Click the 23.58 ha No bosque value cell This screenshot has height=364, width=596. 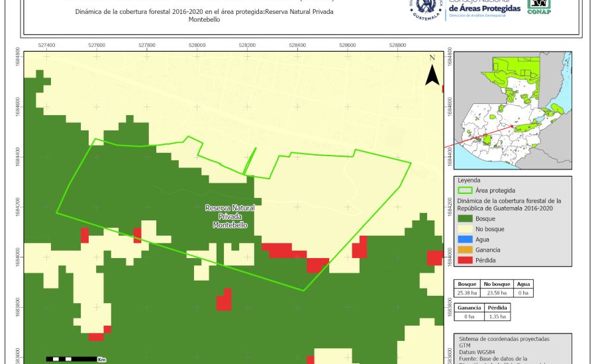click(497, 292)
